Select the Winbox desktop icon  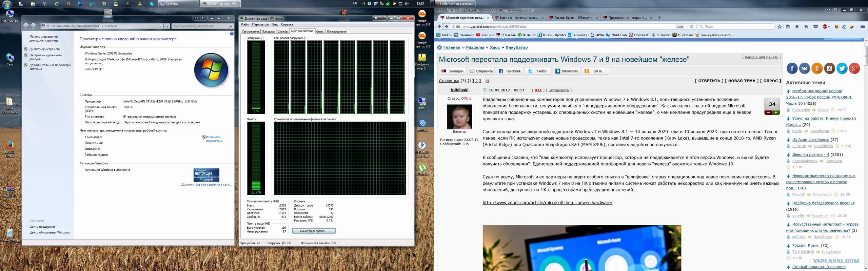[422, 125]
